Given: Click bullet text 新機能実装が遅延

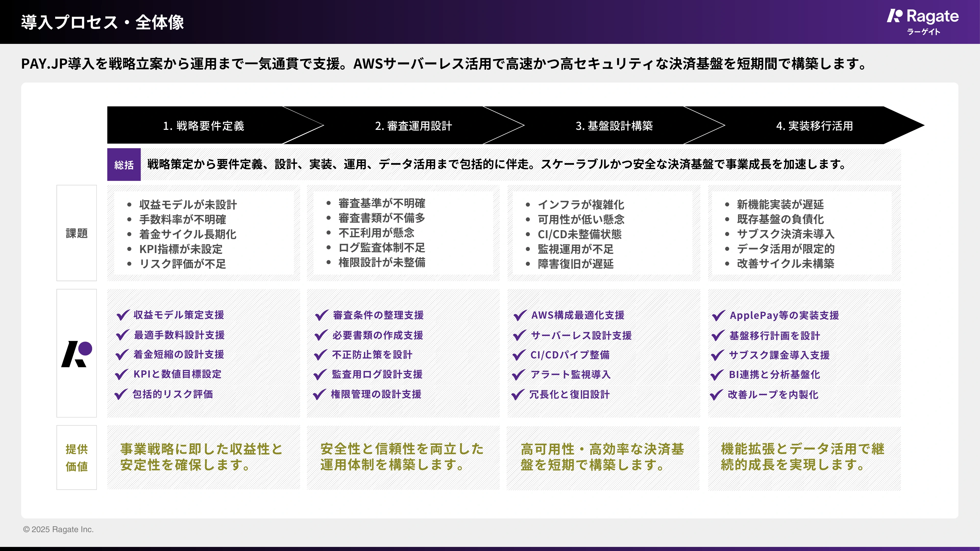Looking at the screenshot, I should (x=780, y=204).
